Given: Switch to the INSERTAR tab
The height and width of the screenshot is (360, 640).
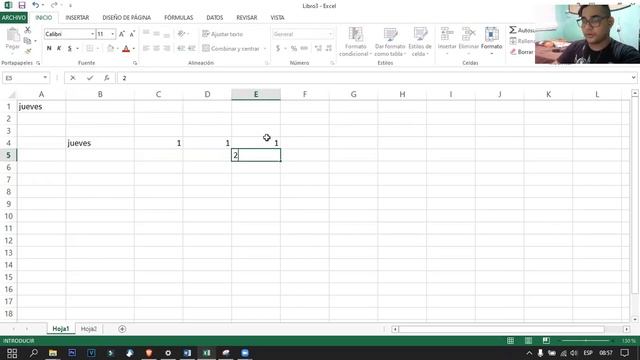Looking at the screenshot, I should [77, 18].
